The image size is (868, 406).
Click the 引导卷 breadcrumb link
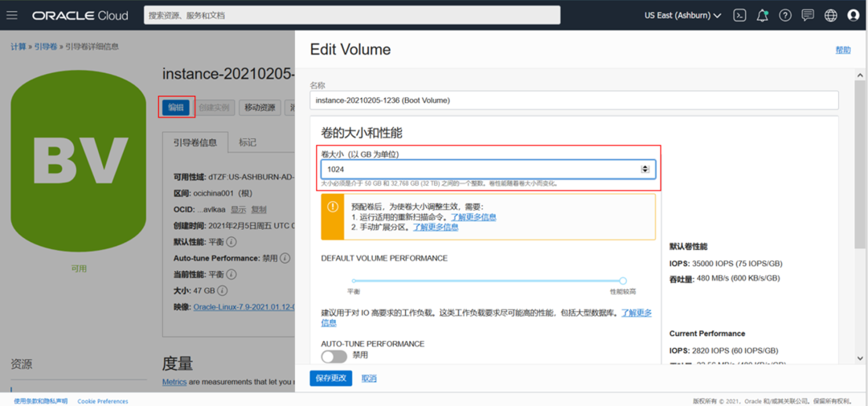click(45, 47)
